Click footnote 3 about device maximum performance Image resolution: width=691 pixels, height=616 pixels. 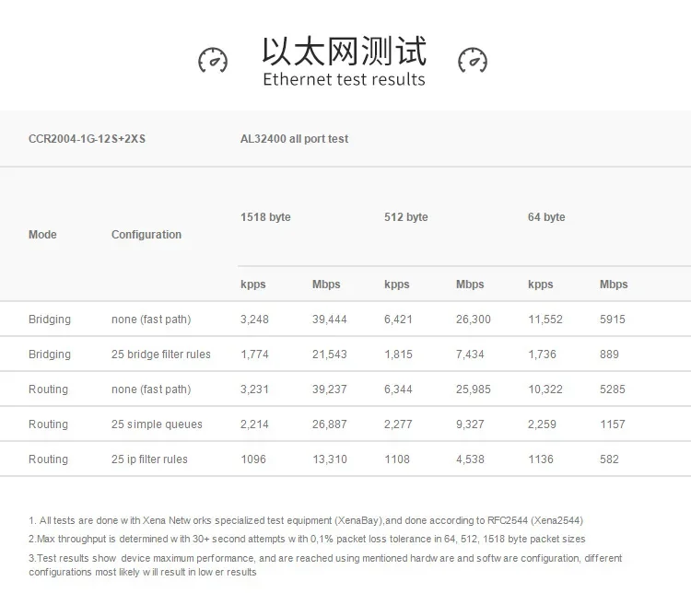325,565
